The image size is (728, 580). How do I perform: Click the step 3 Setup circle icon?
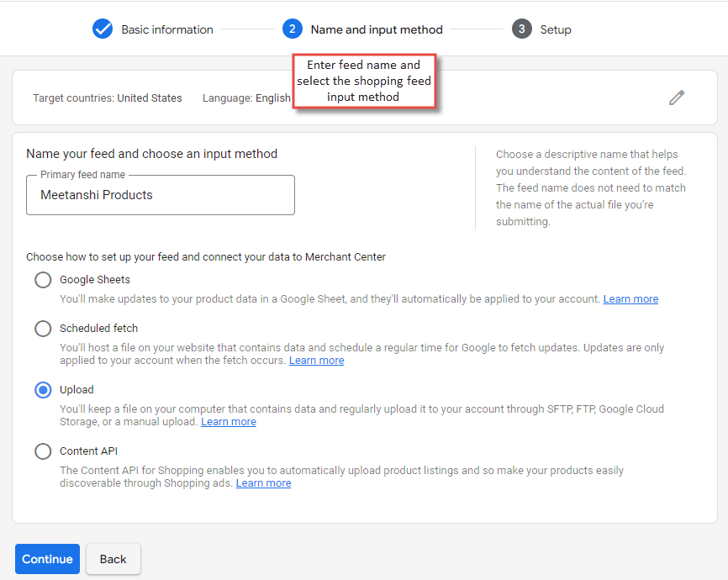tap(522, 29)
